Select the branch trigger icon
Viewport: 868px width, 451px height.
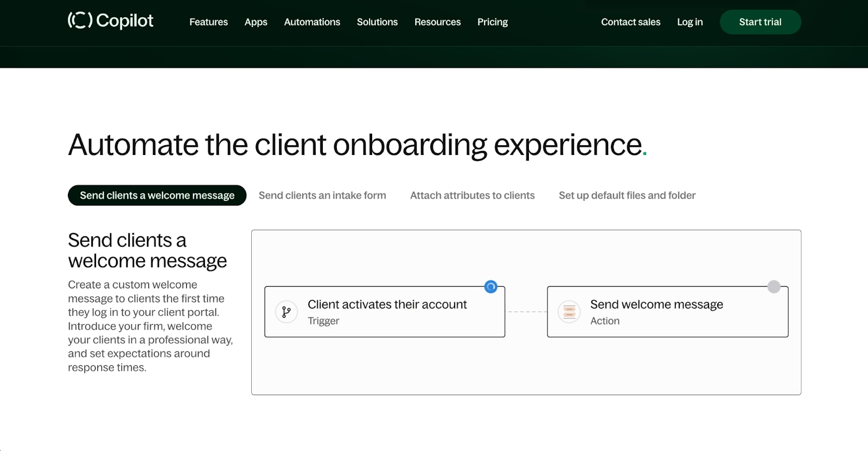286,312
